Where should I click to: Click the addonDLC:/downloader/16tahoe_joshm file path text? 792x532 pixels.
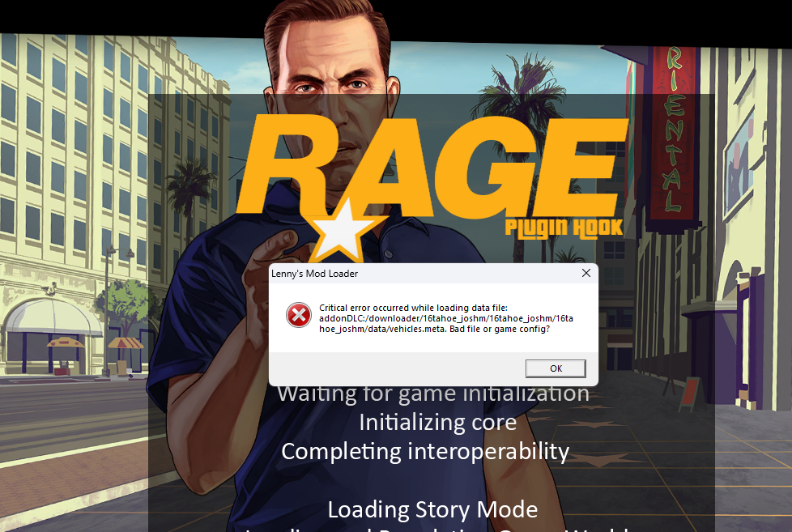tap(446, 323)
